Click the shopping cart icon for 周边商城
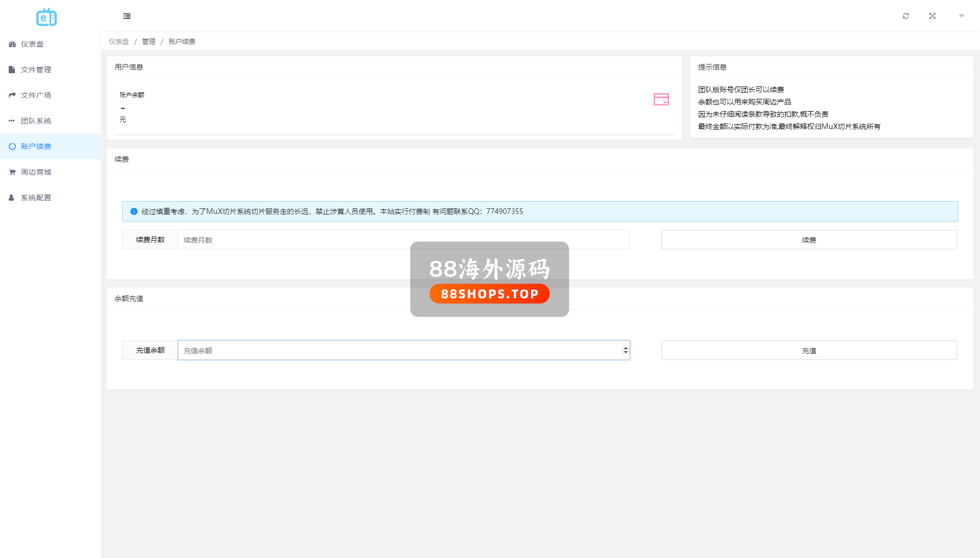This screenshot has width=980, height=558. point(12,172)
